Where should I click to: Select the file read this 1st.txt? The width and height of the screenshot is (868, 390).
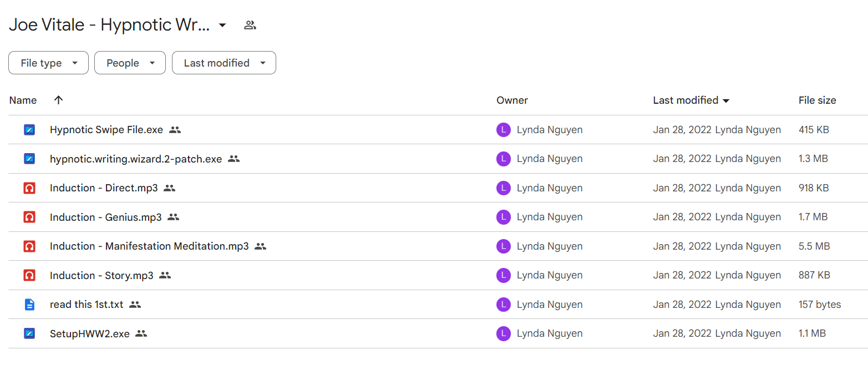pyautogui.click(x=87, y=305)
